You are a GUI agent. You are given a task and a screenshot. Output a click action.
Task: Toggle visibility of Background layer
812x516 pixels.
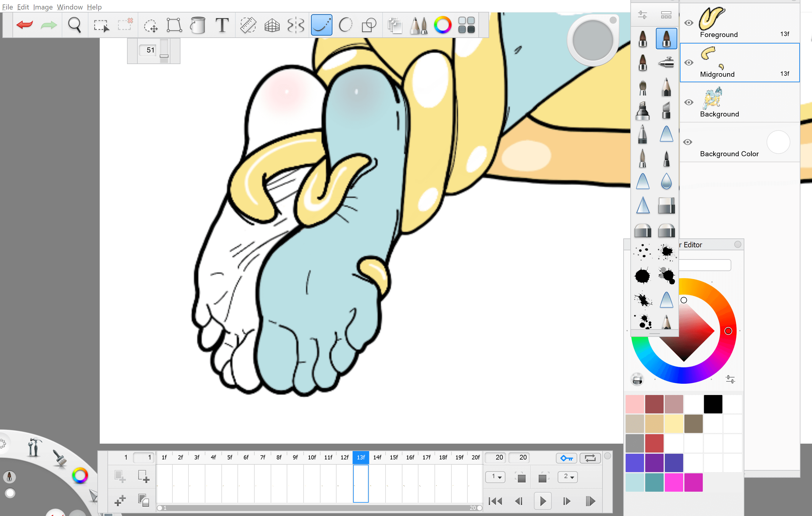[x=689, y=102]
